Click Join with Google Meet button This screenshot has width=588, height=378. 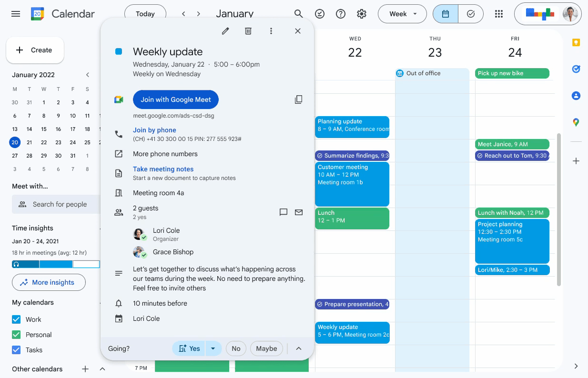(176, 99)
